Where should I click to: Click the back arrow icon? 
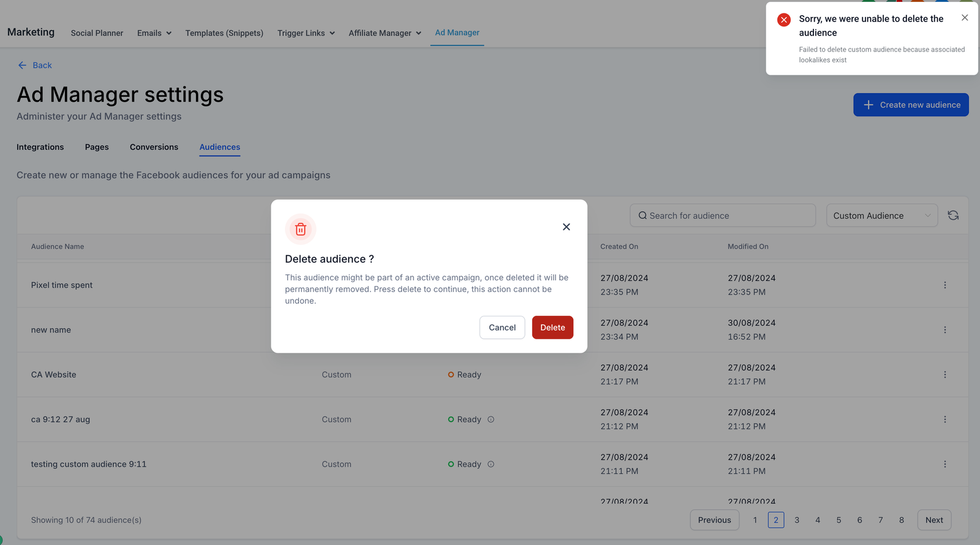click(23, 66)
